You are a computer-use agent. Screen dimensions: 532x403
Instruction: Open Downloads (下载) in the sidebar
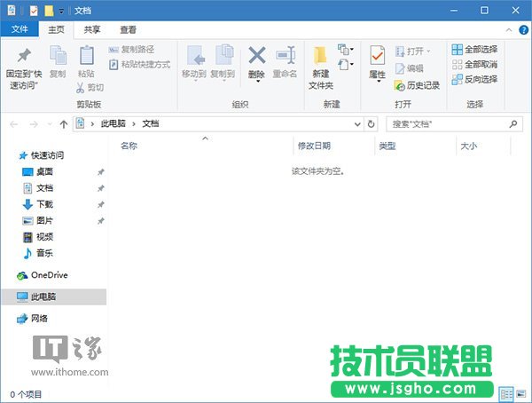[38, 204]
